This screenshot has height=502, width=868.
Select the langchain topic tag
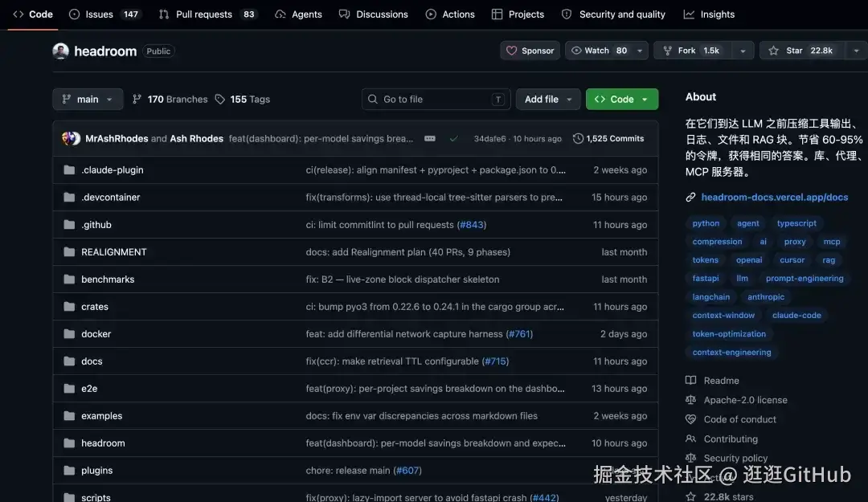(710, 296)
